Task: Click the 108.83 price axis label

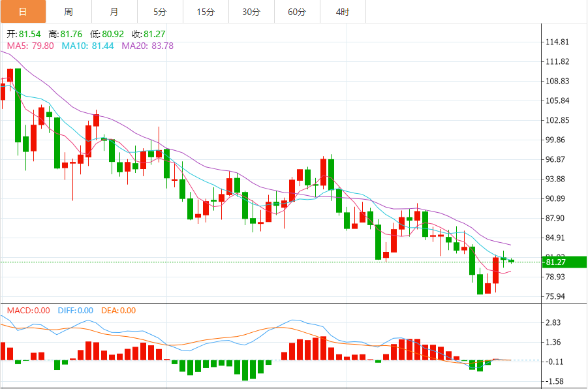Action: click(x=557, y=81)
